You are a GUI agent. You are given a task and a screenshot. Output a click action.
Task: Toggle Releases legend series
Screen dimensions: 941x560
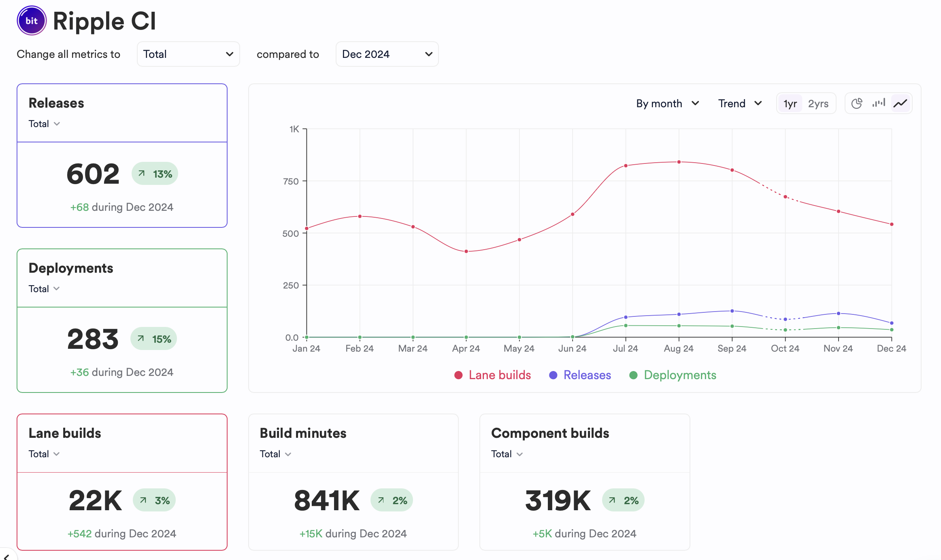tap(580, 375)
